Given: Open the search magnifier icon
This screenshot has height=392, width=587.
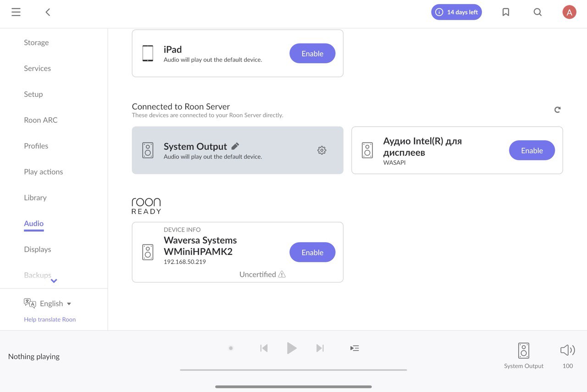Looking at the screenshot, I should (x=538, y=12).
